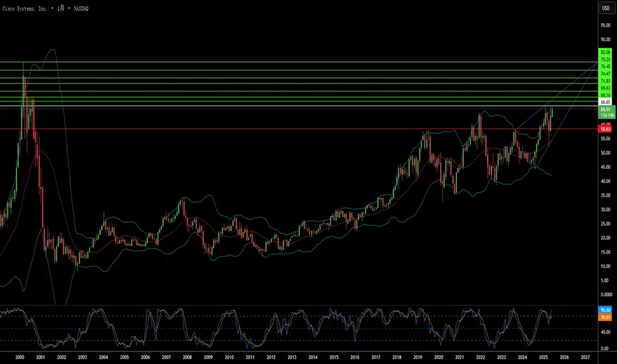617x364 pixels.
Task: Select the blue 95.50 indicator value label
Action: point(605,310)
